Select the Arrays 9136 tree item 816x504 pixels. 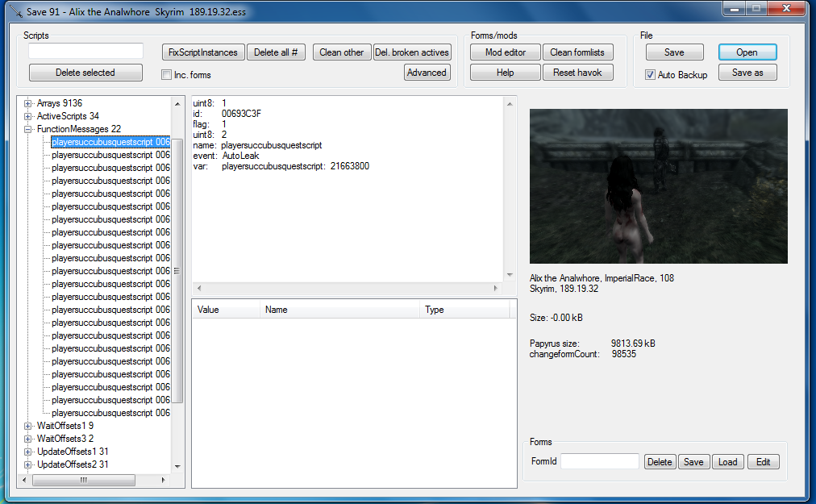pos(60,103)
